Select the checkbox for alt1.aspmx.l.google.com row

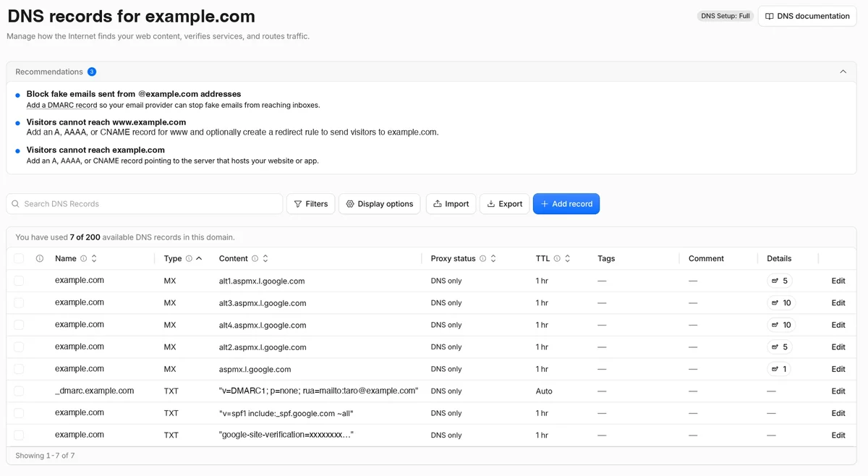[19, 281]
